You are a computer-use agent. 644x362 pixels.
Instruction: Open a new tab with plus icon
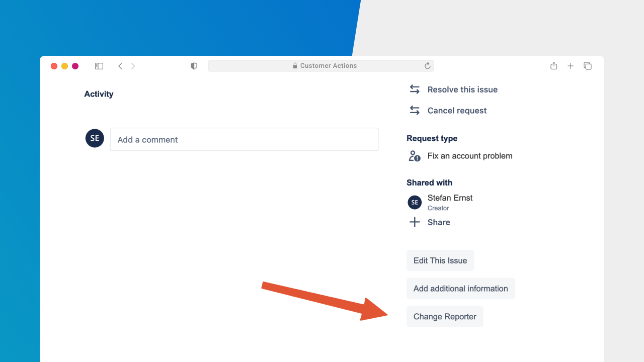[x=571, y=66]
